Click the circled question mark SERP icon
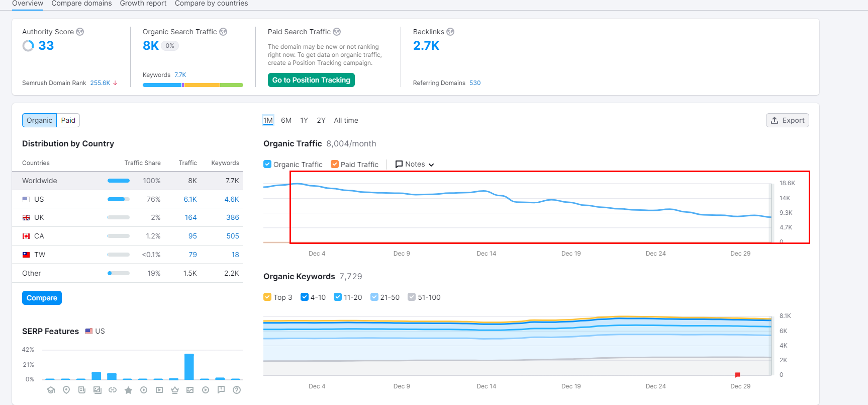 237,390
